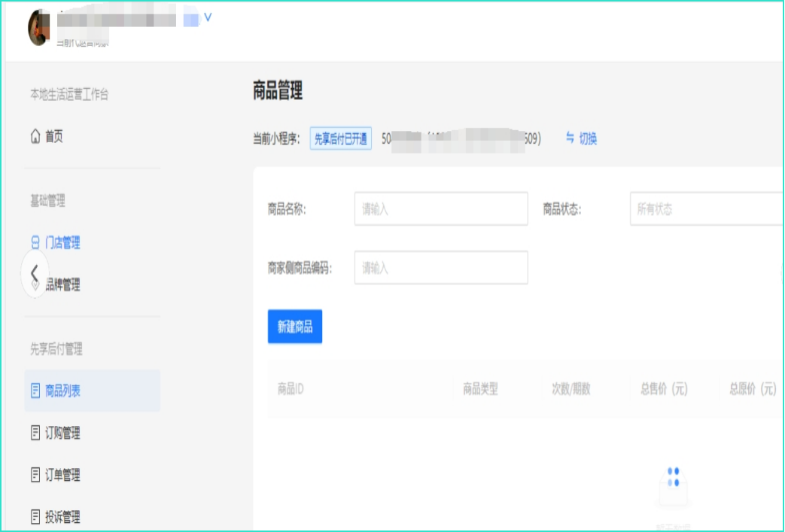Click the 新建商品 button
This screenshot has height=532, width=785.
295,327
